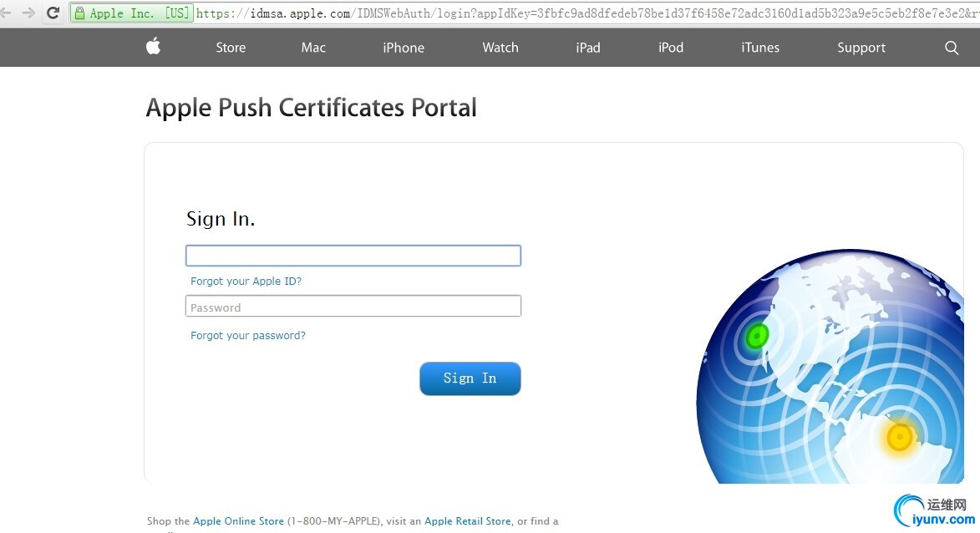The width and height of the screenshot is (980, 533).
Task: Click the globe push notification image
Action: [830, 367]
